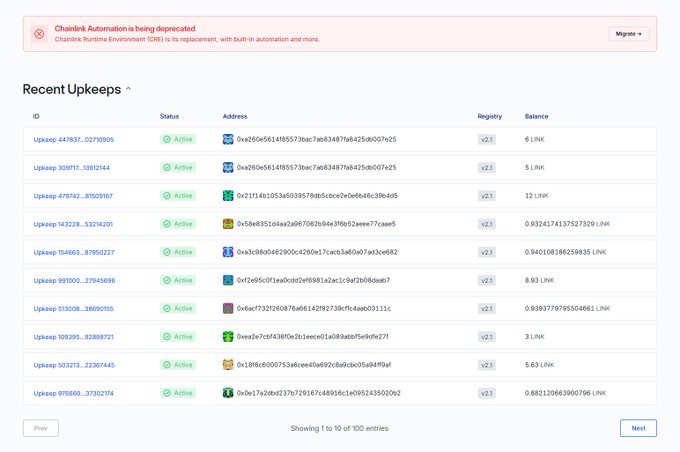
Task: Open Upkeep 513208...38690155 link
Action: (x=73, y=309)
